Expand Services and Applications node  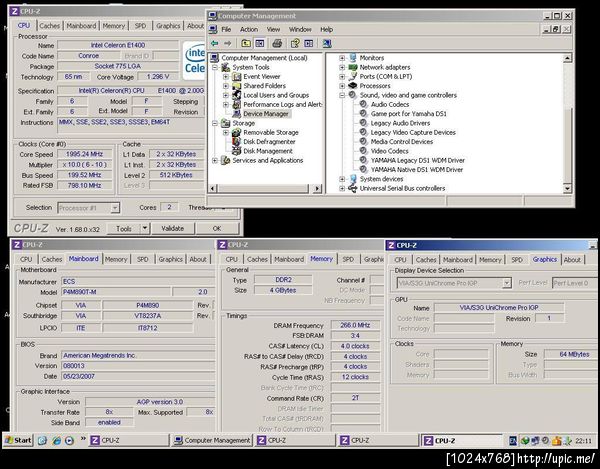tap(215, 161)
